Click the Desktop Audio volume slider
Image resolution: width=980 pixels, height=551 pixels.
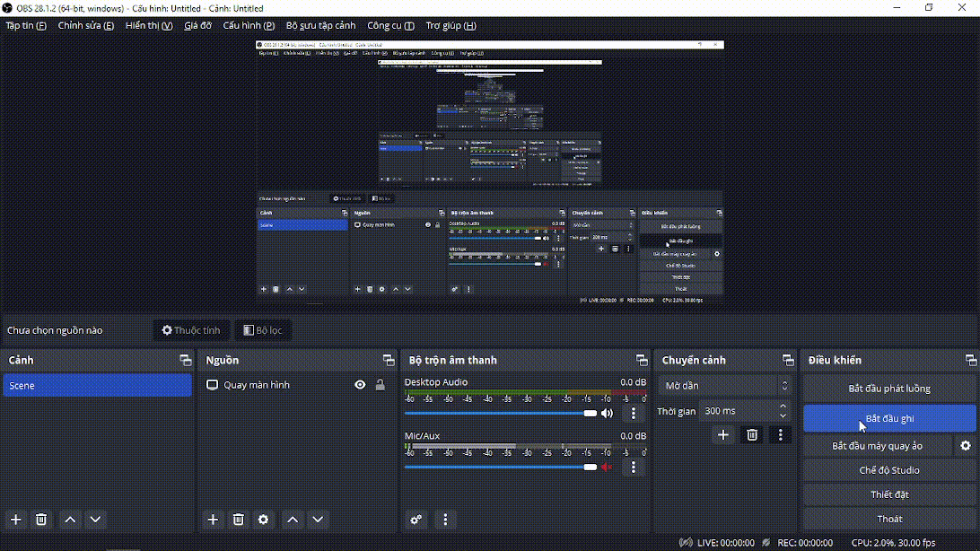(x=500, y=414)
